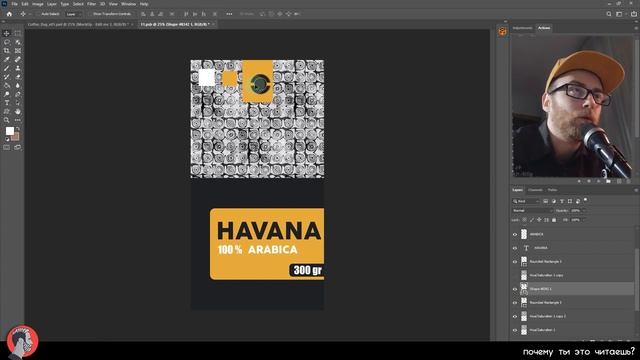
Task: Hide the ARABICA smart layer
Action: pyautogui.click(x=515, y=235)
